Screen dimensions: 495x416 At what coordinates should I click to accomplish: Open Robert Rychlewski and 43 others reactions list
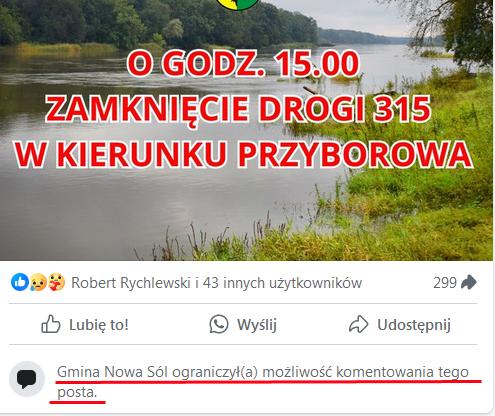click(x=217, y=283)
